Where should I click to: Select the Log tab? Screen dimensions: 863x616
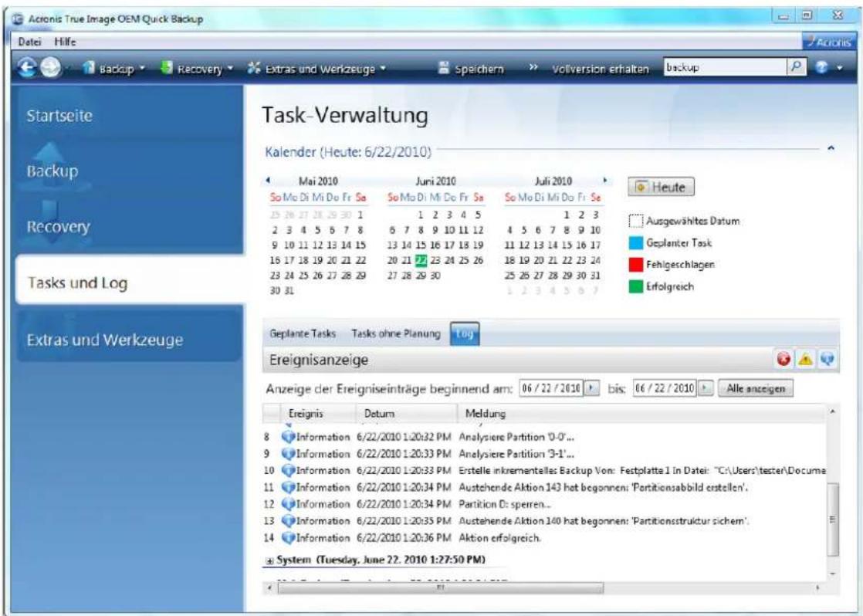(465, 333)
